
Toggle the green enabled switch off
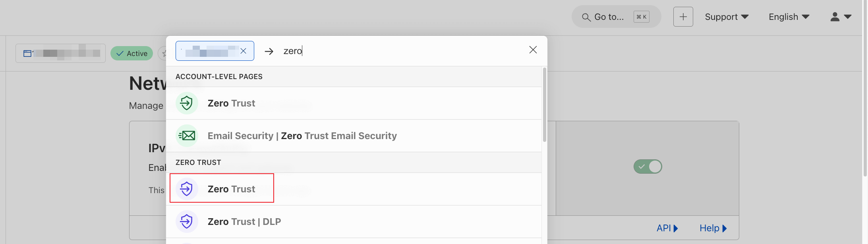coord(648,167)
